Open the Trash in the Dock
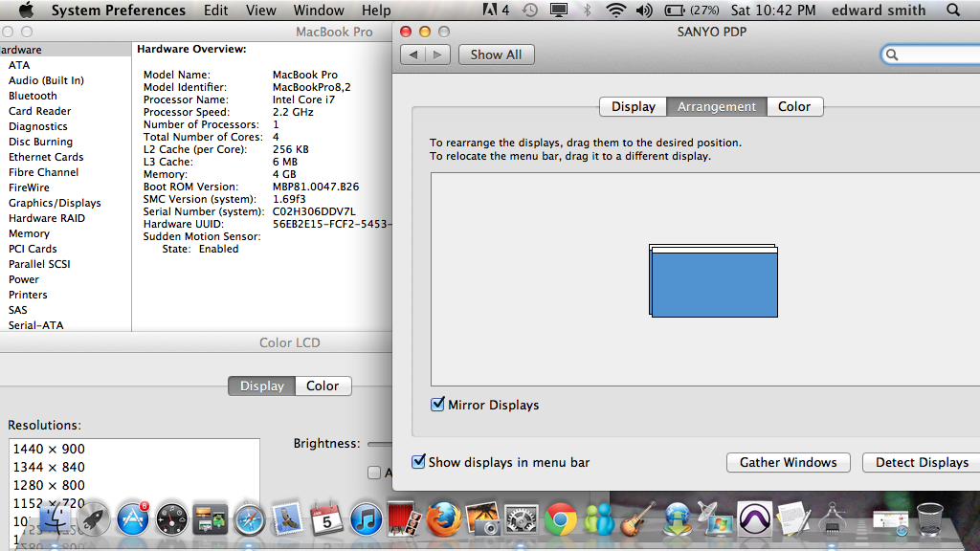Image resolution: width=980 pixels, height=551 pixels. point(930,518)
